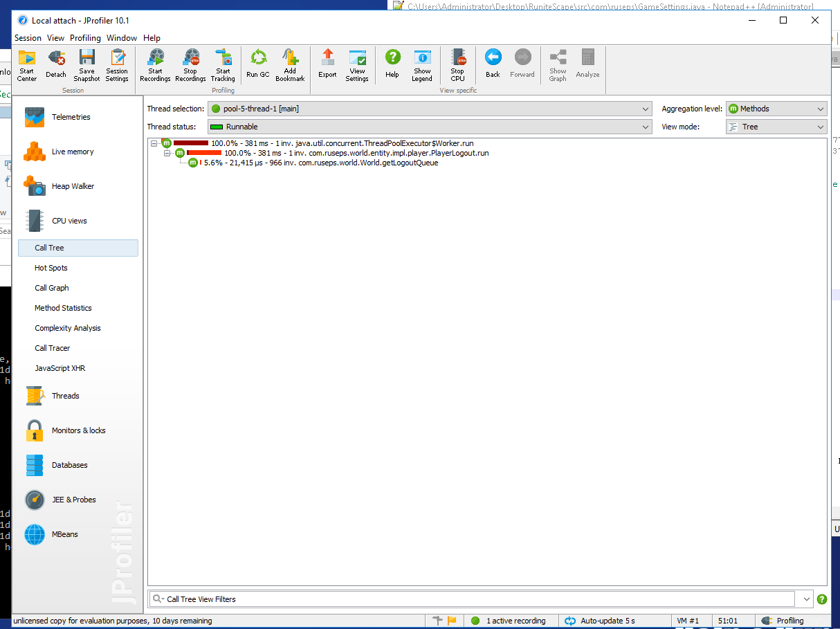Click the Analyze icon

point(587,65)
